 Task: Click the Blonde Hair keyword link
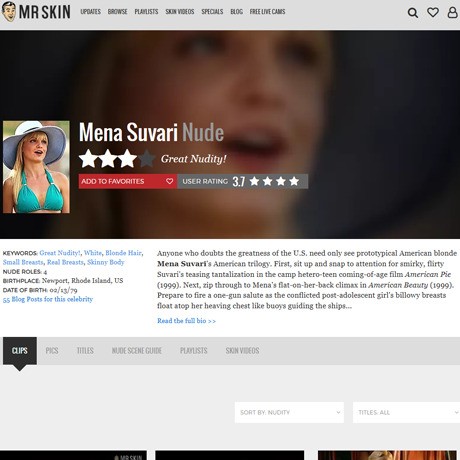pyautogui.click(x=123, y=253)
